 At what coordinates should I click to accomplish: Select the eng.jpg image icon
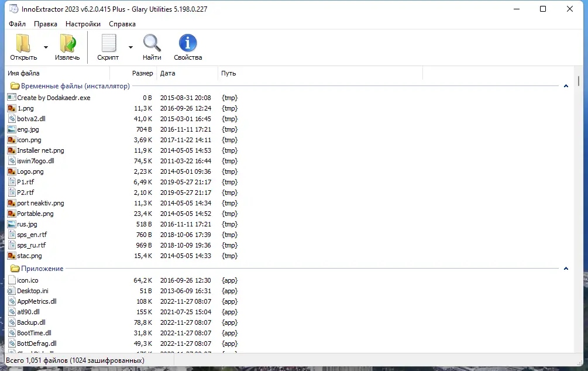click(x=12, y=129)
